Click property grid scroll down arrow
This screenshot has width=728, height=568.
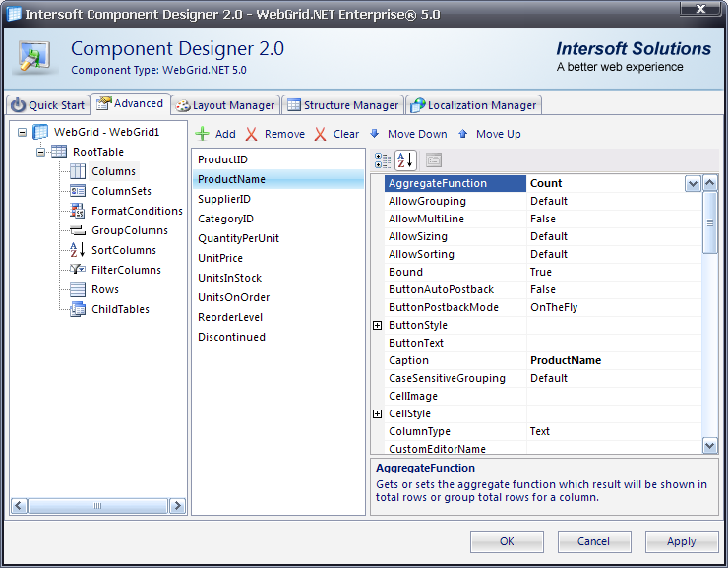710,446
